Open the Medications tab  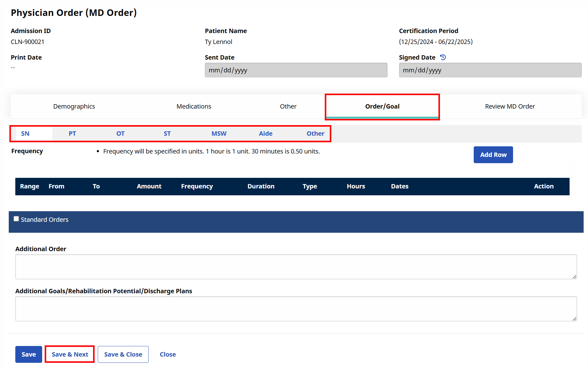click(x=194, y=106)
